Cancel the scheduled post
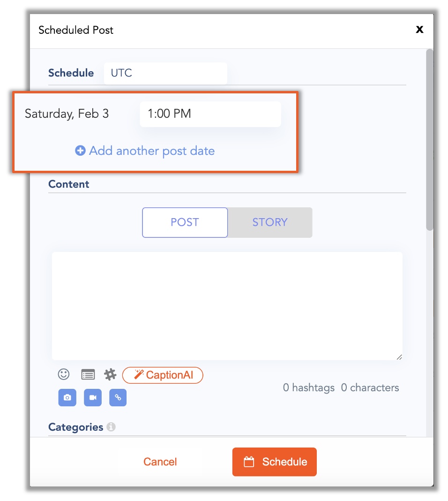 click(x=160, y=462)
